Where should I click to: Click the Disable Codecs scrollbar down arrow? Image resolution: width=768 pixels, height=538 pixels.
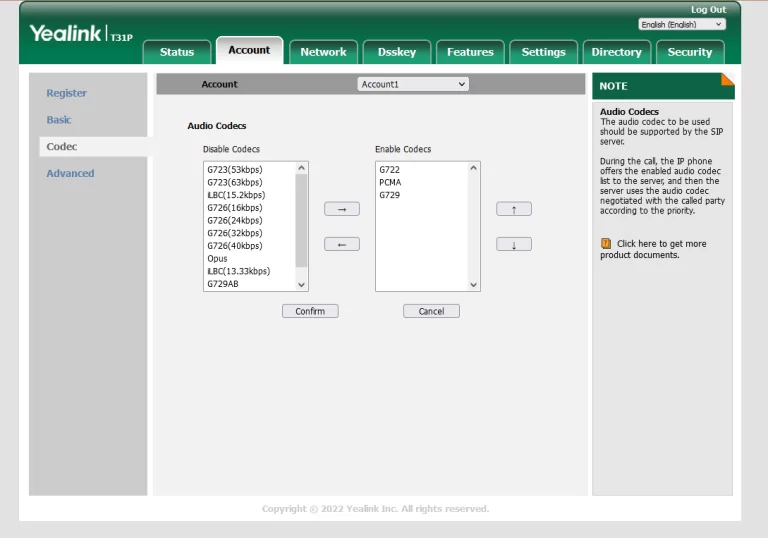[302, 284]
